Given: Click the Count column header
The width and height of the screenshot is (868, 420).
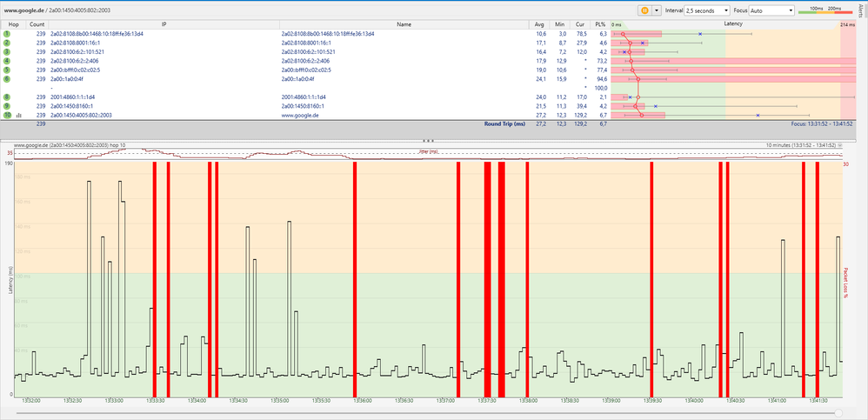Looking at the screenshot, I should point(37,24).
